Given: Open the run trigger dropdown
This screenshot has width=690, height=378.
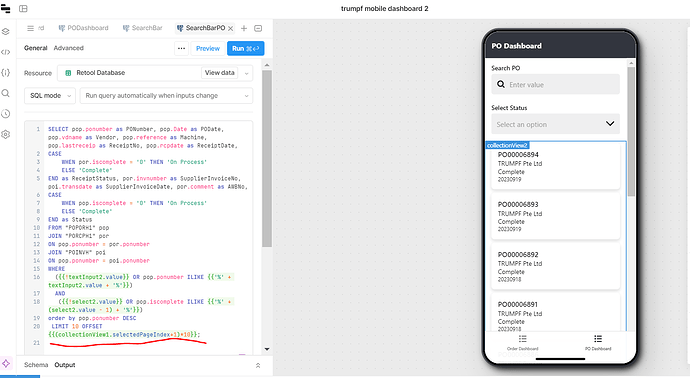Looking at the screenshot, I should coord(166,95).
